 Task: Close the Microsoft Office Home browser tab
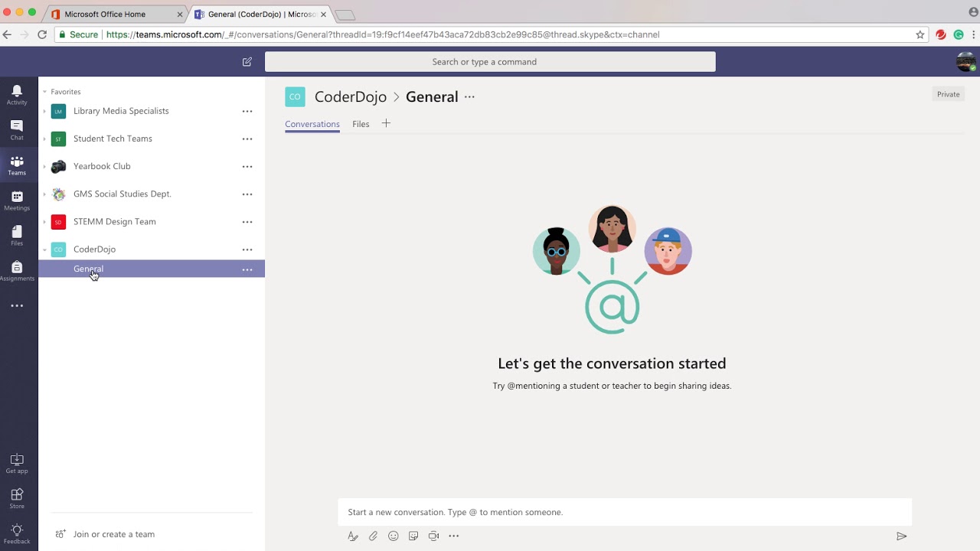[180, 15]
